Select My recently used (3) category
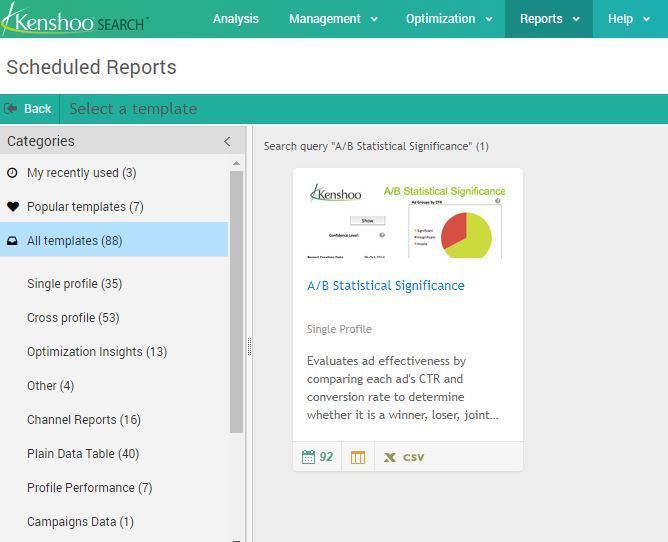 114,173
